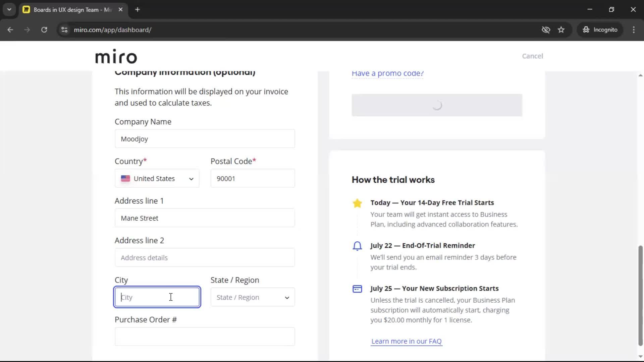Go back with browser back arrow

(x=10, y=30)
